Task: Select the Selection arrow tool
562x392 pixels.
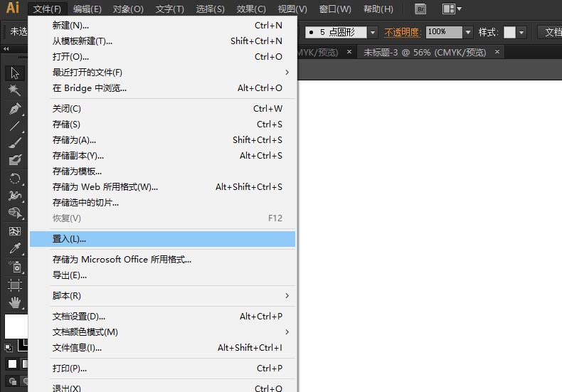Action: point(14,73)
